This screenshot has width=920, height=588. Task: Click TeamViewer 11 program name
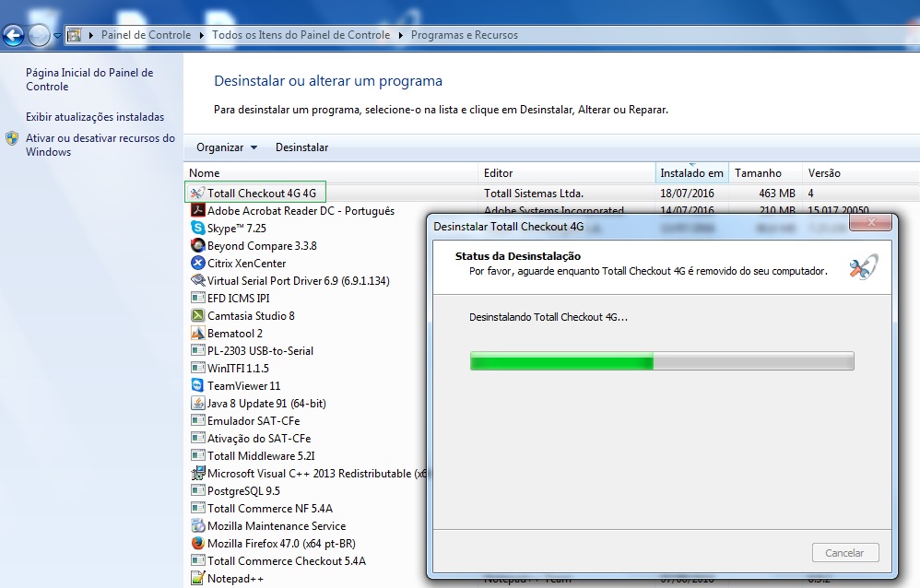tap(243, 386)
